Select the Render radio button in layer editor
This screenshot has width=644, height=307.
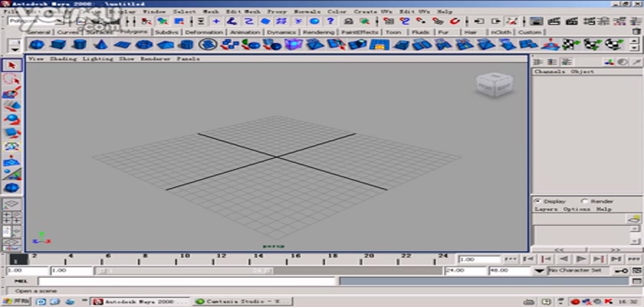[584, 201]
